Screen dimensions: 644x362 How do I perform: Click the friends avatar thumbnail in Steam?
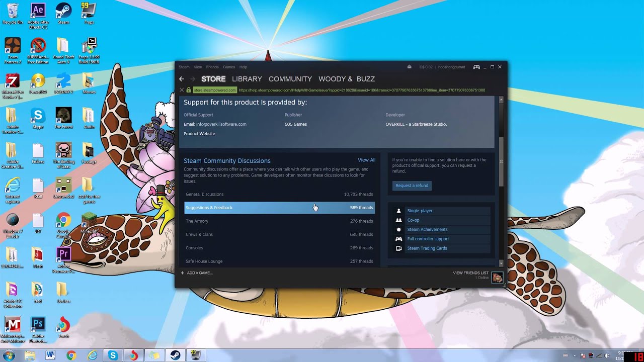[x=497, y=278]
